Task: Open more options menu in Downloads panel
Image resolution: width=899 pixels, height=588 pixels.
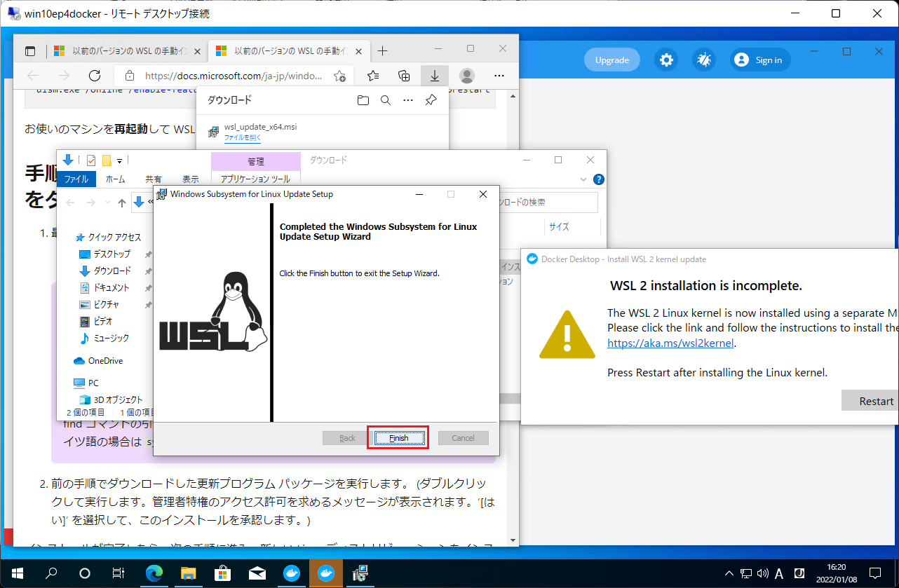Action: pyautogui.click(x=408, y=100)
